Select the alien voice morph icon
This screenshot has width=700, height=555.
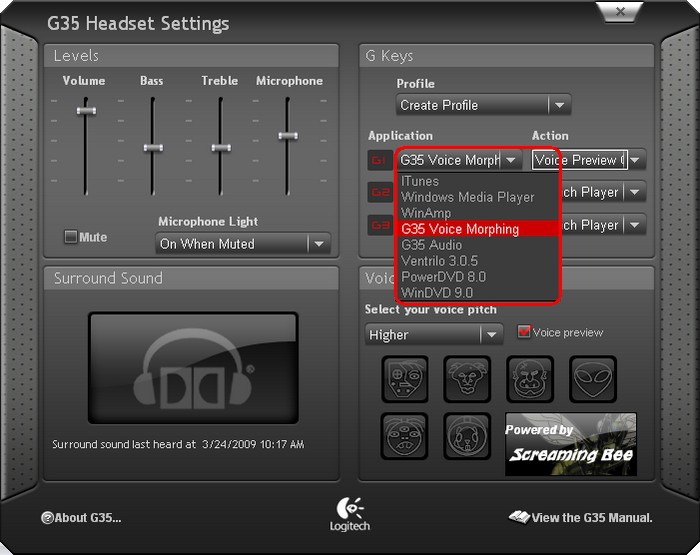[593, 379]
